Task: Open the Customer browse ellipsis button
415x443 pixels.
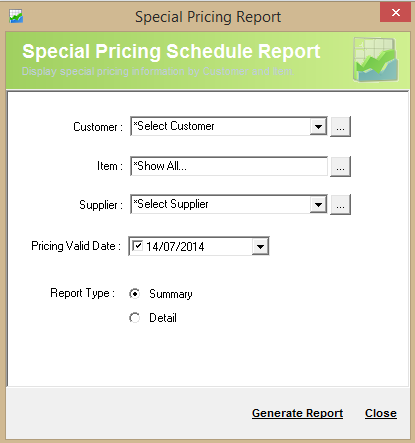Action: click(340, 127)
